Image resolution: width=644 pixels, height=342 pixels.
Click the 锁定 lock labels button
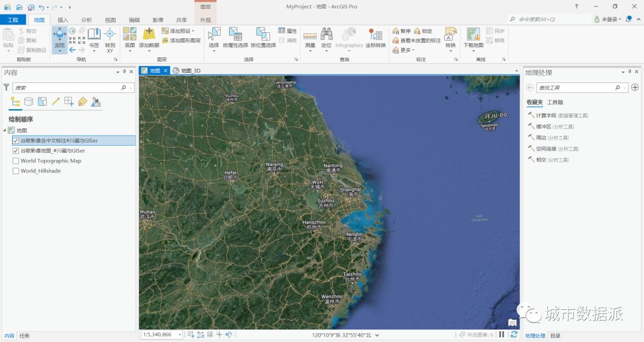point(423,31)
